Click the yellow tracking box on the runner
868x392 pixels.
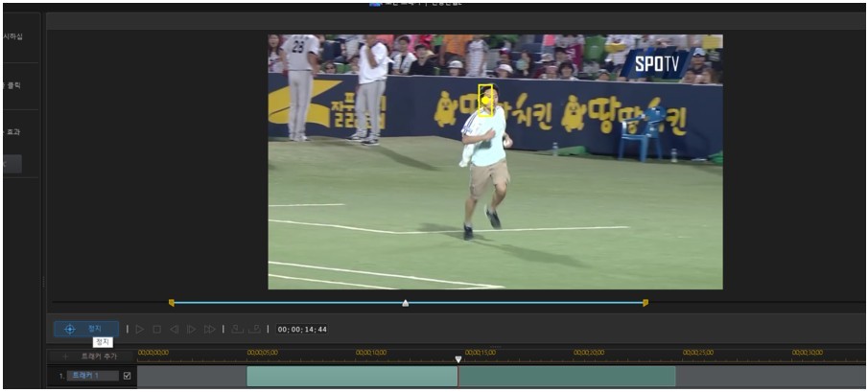486,101
